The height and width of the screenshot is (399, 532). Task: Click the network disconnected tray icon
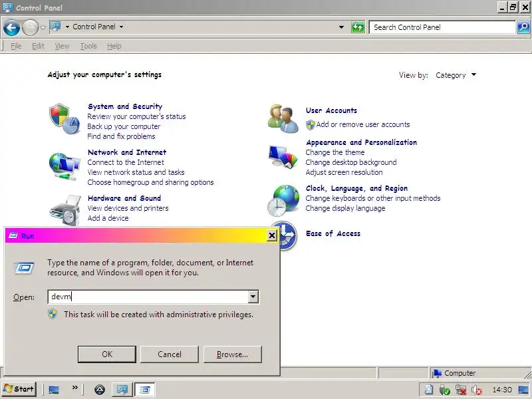click(461, 390)
